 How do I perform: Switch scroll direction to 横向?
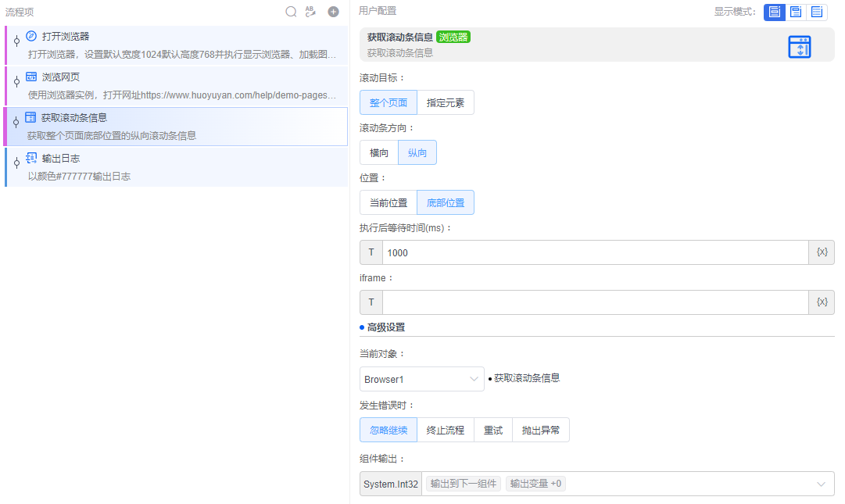pyautogui.click(x=378, y=152)
